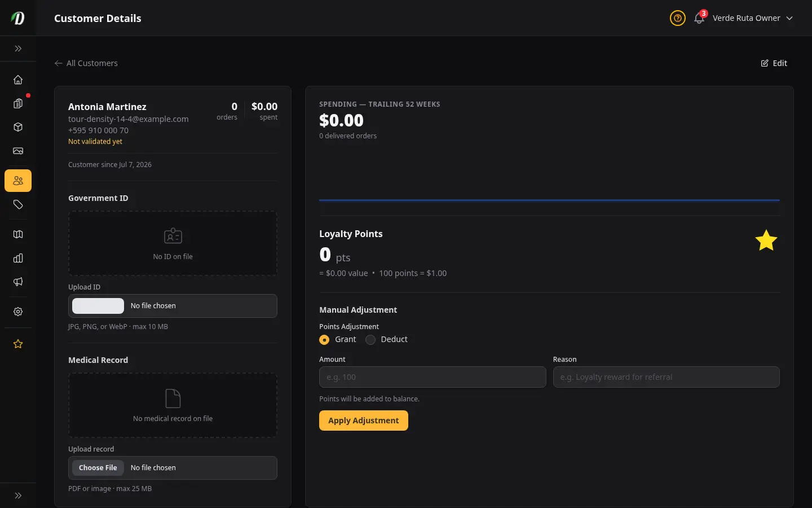Click the Edit customer button
Screen dimensions: 812x508
pos(774,63)
